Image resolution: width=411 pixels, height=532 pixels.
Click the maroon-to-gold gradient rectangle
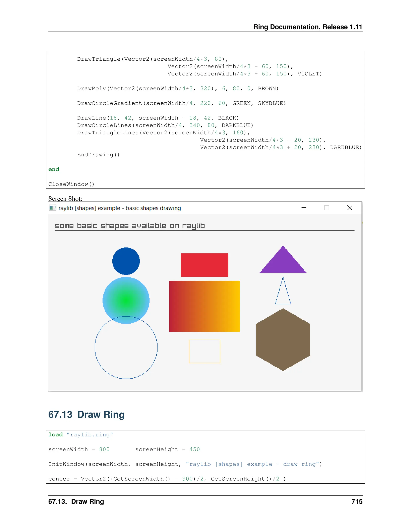204,306
